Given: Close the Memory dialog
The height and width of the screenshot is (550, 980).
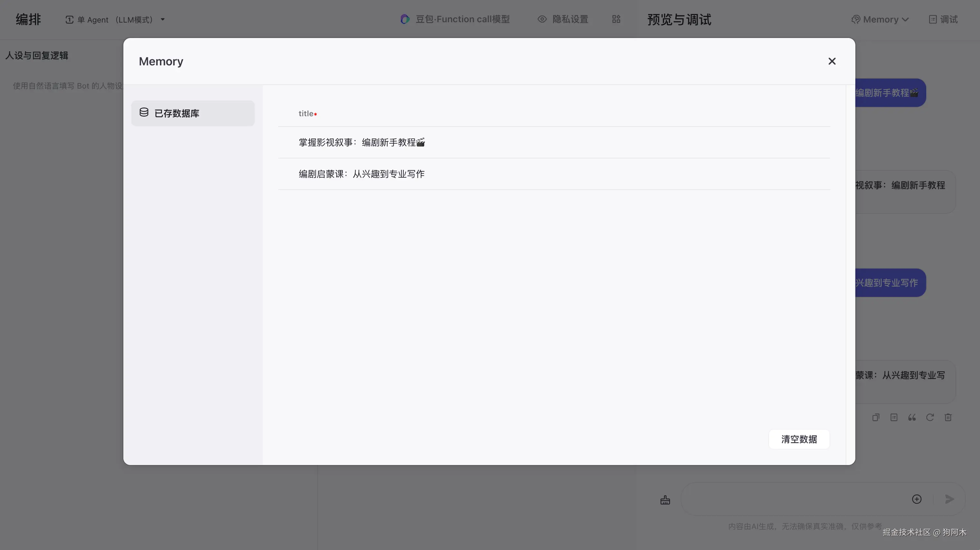Looking at the screenshot, I should tap(831, 61).
